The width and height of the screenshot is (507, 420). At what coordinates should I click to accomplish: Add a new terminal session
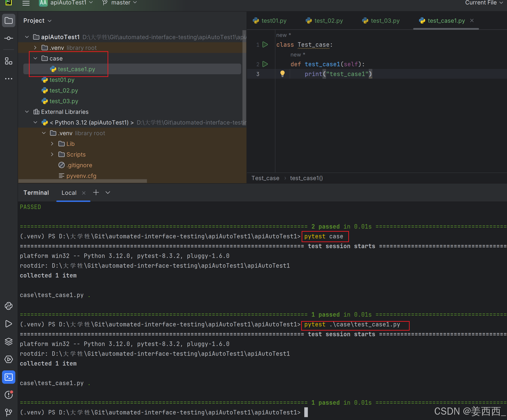click(96, 193)
